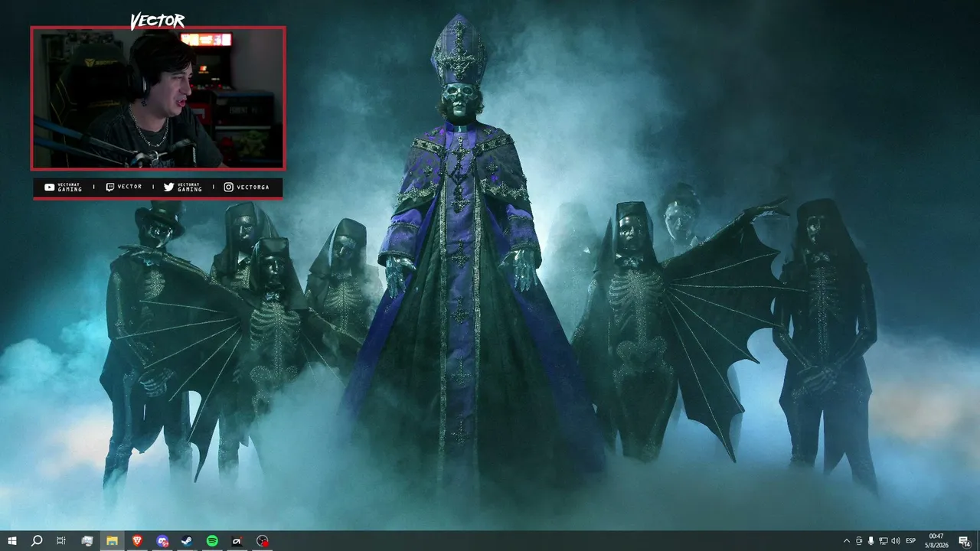Image resolution: width=980 pixels, height=551 pixels.
Task: Open the black icon left of OBS
Action: pyautogui.click(x=237, y=541)
